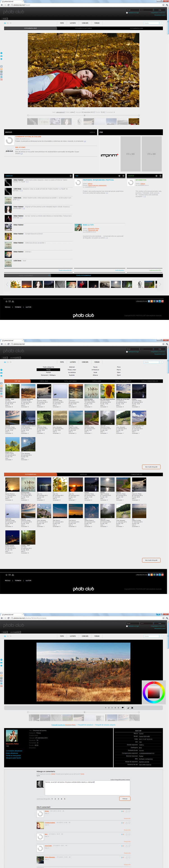Open the 'Toate comentariile' link
This screenshot has width=169, height=868.
65,270
